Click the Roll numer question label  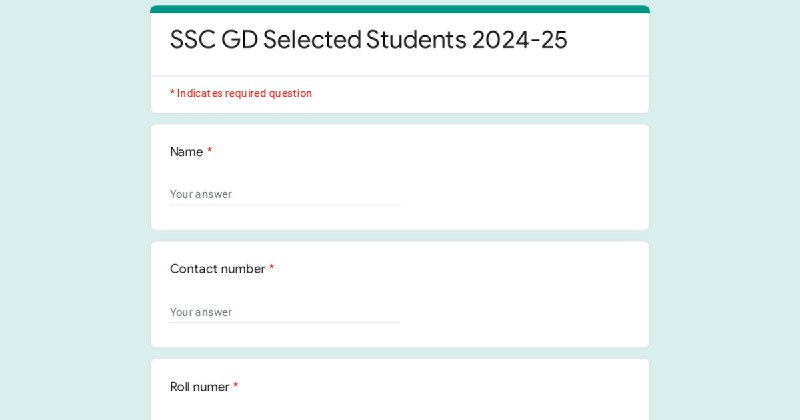tap(199, 387)
